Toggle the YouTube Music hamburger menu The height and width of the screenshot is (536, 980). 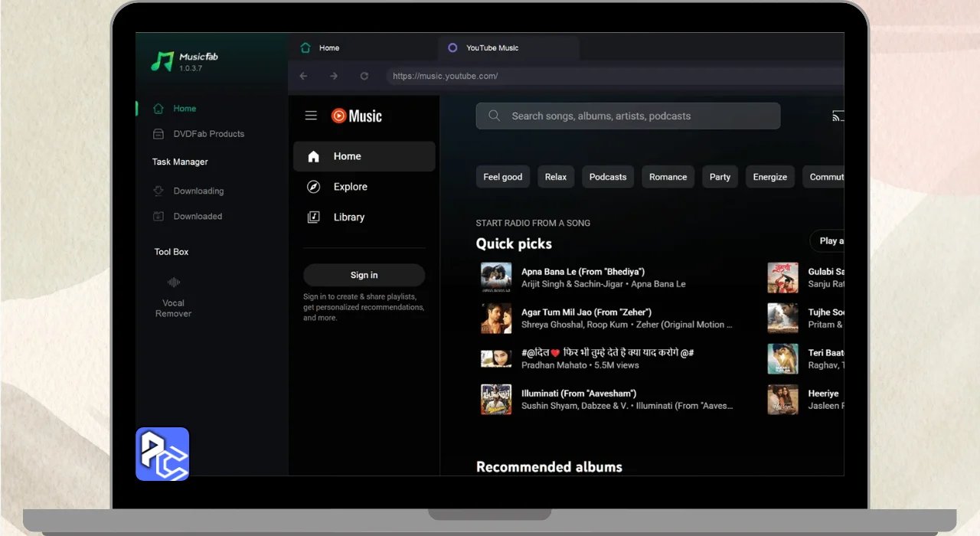tap(311, 116)
